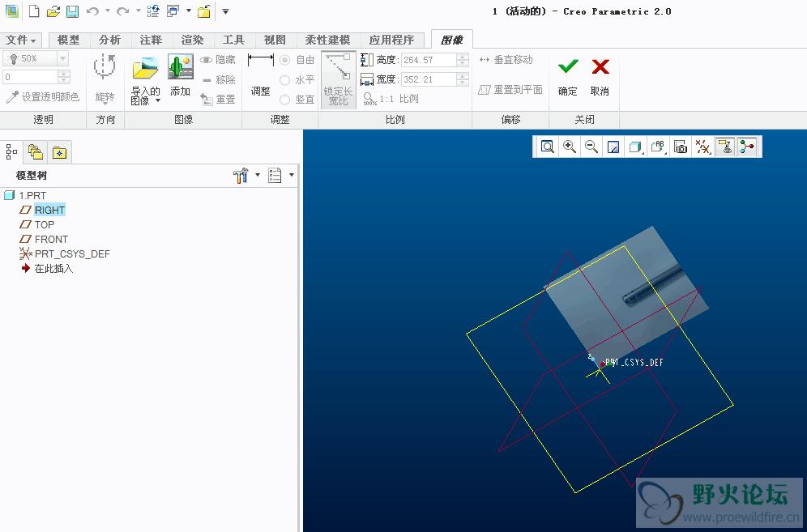
Task: Select the Vertical (竖直) radio button
Action: coord(284,100)
